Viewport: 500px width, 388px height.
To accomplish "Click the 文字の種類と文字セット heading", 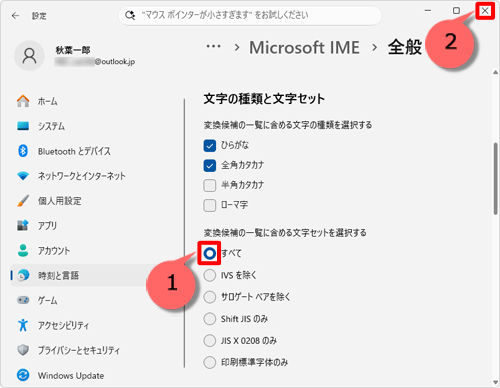I will click(264, 99).
